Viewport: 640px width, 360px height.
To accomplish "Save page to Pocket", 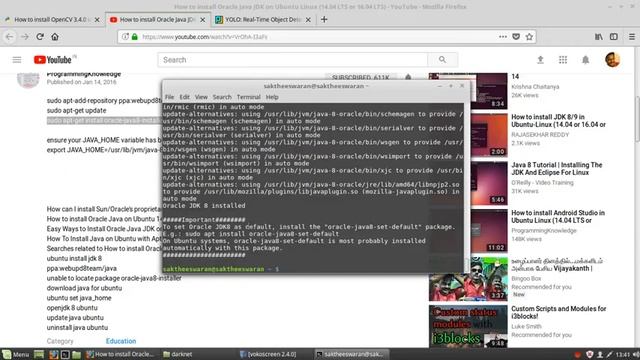I will [516, 37].
